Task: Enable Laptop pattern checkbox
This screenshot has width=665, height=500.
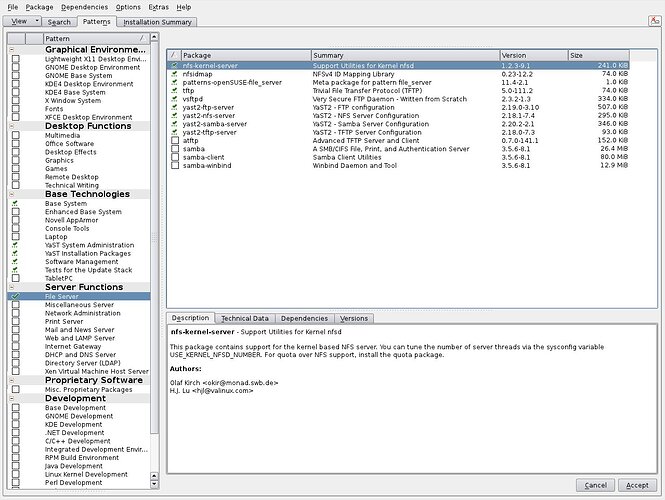Action: [16, 237]
